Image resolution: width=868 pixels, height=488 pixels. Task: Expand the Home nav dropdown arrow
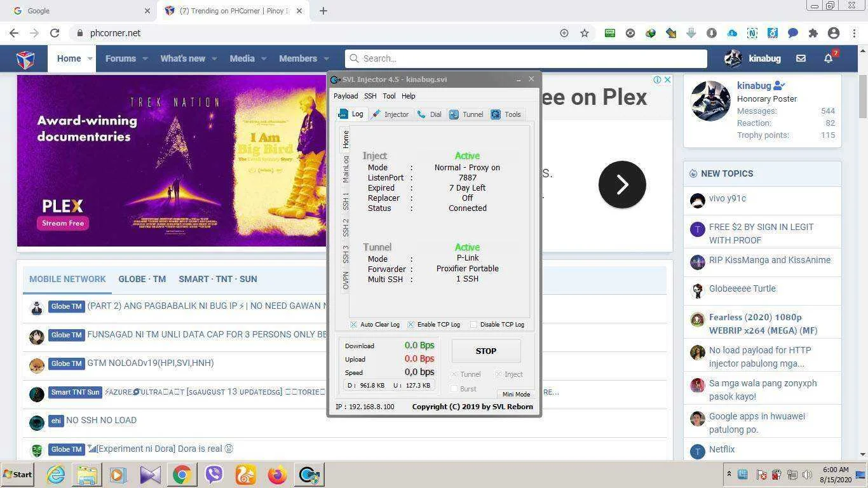point(90,58)
